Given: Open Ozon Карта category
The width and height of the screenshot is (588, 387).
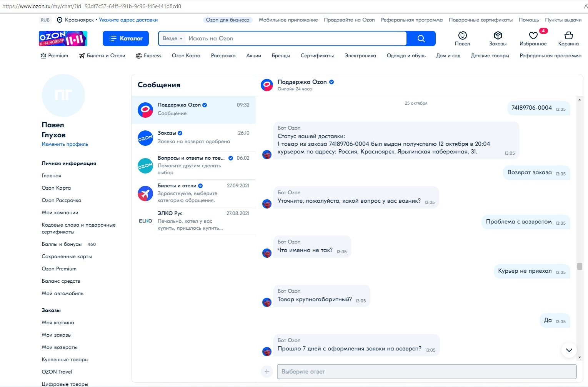Looking at the screenshot, I should [186, 56].
